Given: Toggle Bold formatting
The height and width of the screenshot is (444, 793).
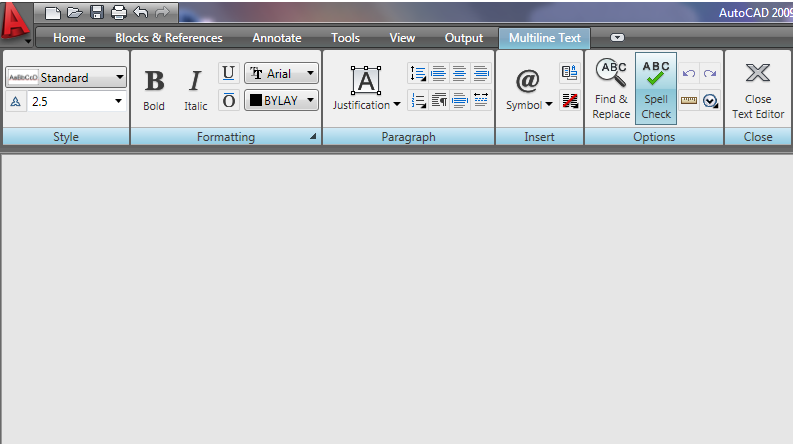Looking at the screenshot, I should click(154, 90).
